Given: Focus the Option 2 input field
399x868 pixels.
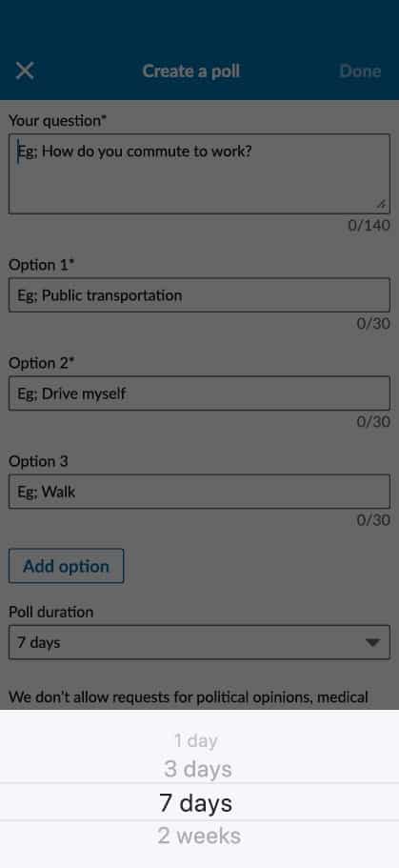Looking at the screenshot, I should pos(199,394).
